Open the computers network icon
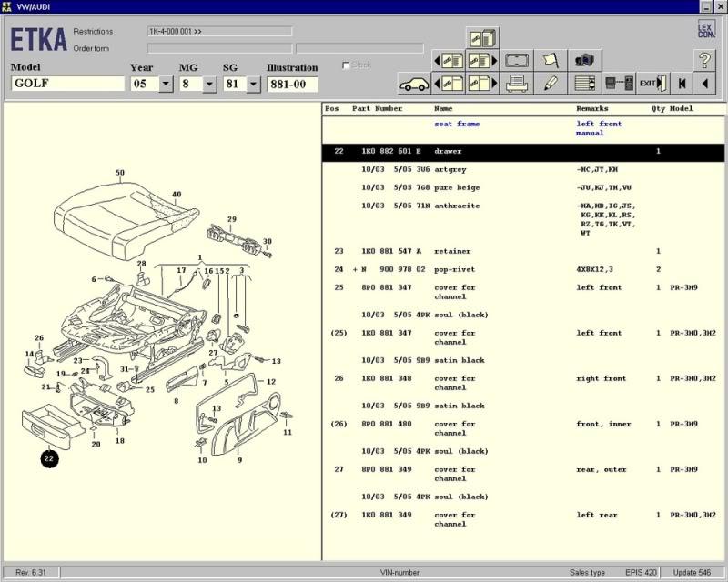This screenshot has height=582, width=728. (x=584, y=60)
